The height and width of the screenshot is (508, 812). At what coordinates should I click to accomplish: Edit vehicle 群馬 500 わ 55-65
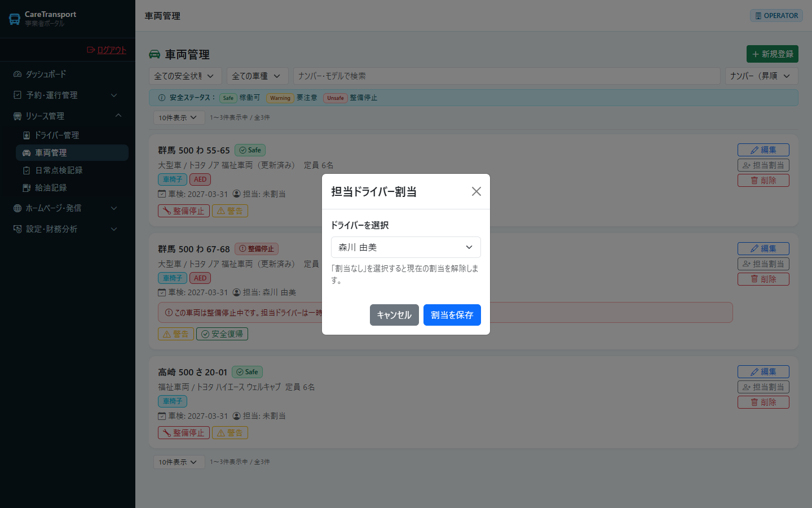(764, 150)
